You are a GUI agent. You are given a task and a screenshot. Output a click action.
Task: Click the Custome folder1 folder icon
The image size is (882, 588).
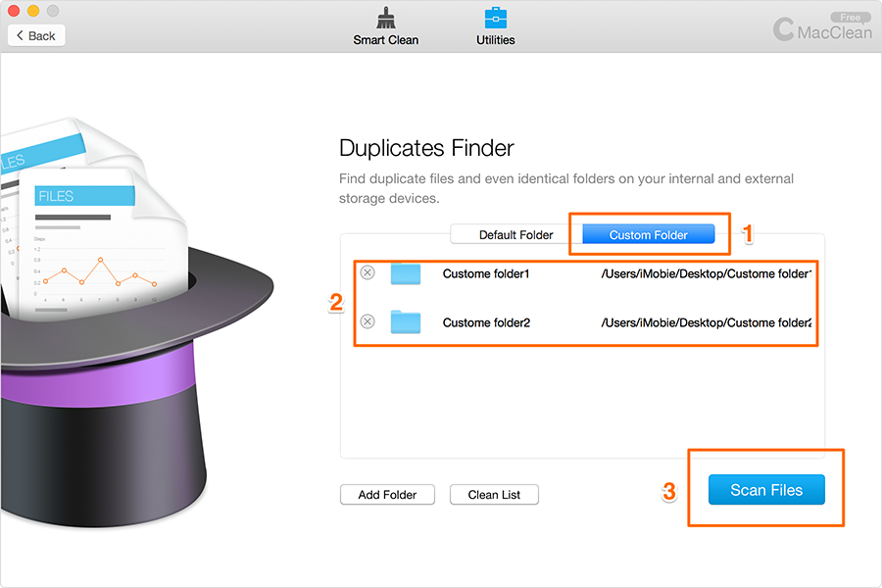click(x=405, y=273)
